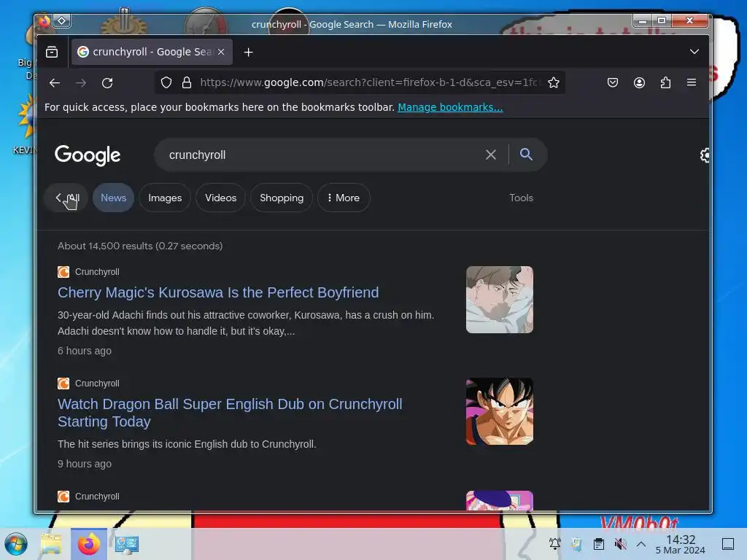Open the window menu icon in titlebar
Viewport: 747px width, 560px height.
pyautogui.click(x=44, y=21)
